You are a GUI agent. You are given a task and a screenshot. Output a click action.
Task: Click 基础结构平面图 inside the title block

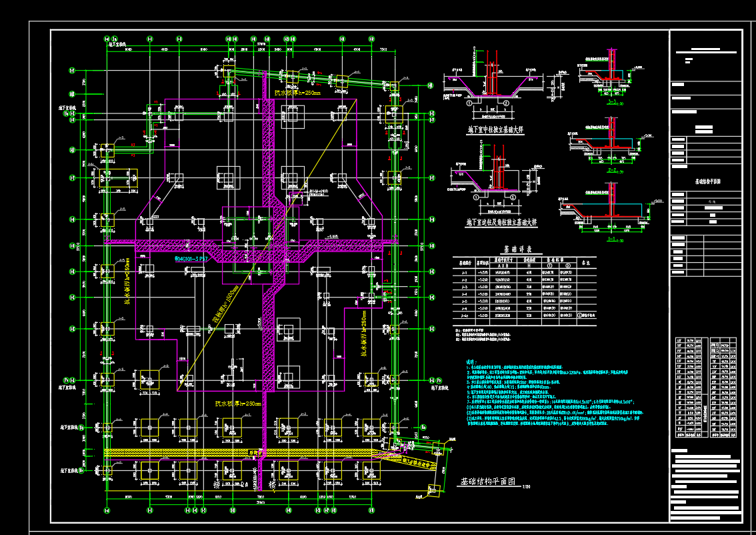point(707,182)
